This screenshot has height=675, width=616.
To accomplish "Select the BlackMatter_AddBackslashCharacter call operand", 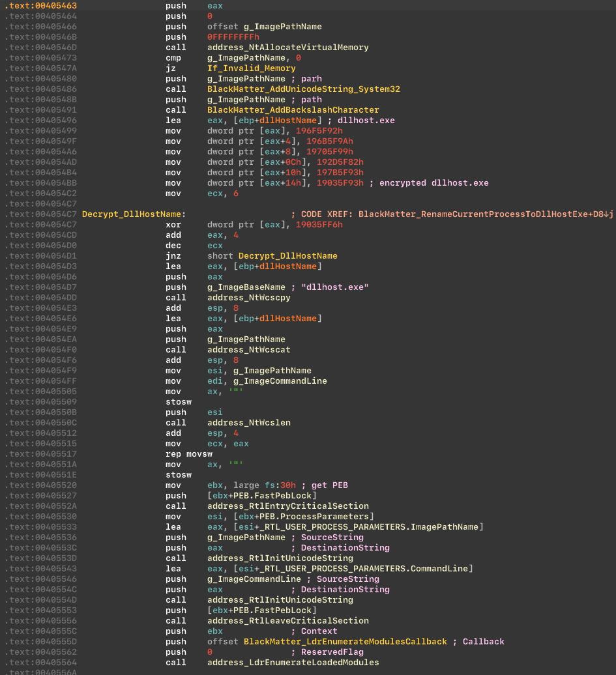I will tap(293, 110).
